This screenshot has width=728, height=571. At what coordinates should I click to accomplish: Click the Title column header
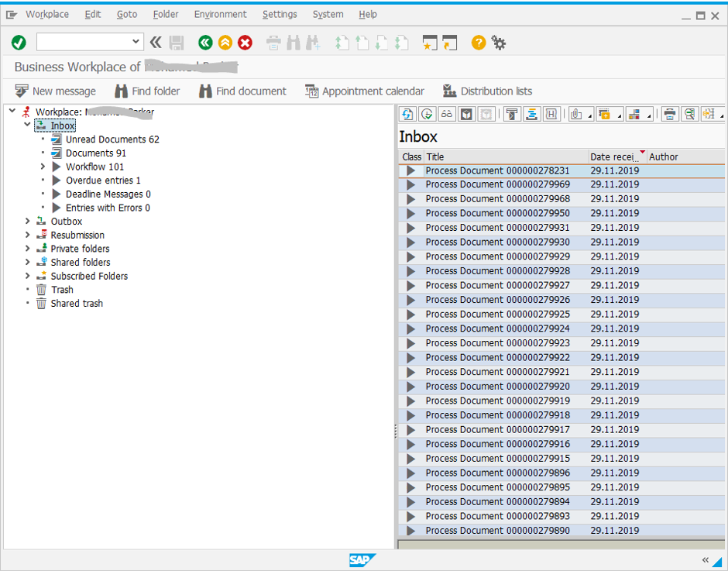point(507,157)
